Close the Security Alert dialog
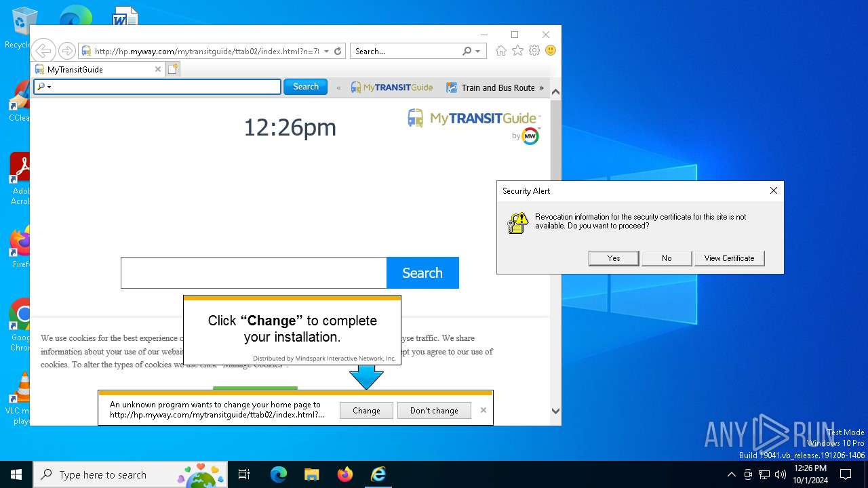 pyautogui.click(x=774, y=190)
